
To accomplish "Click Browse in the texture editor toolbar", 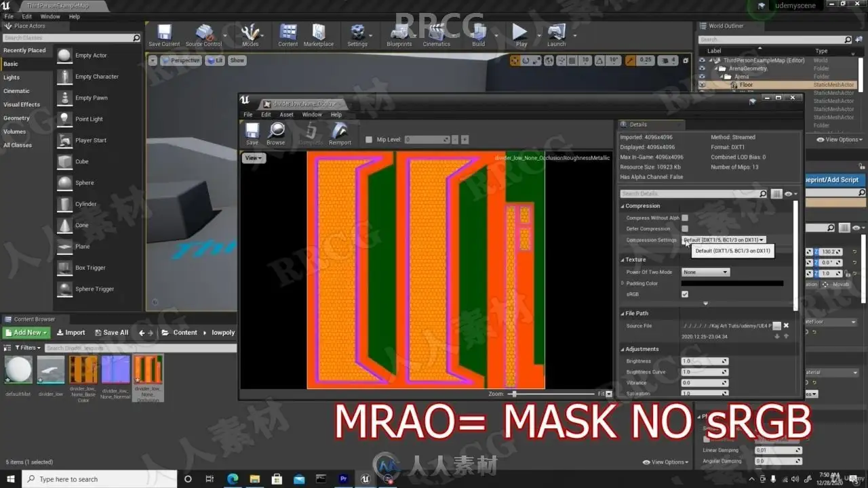I will pos(276,134).
